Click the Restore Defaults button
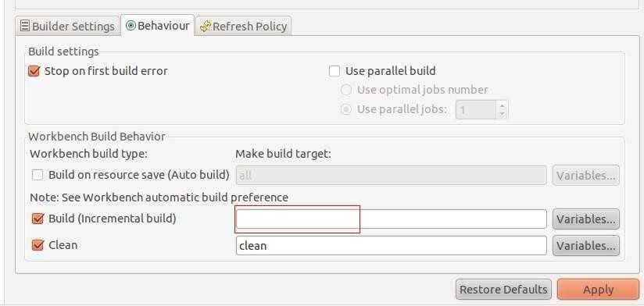This screenshot has width=644, height=306. pos(503,290)
